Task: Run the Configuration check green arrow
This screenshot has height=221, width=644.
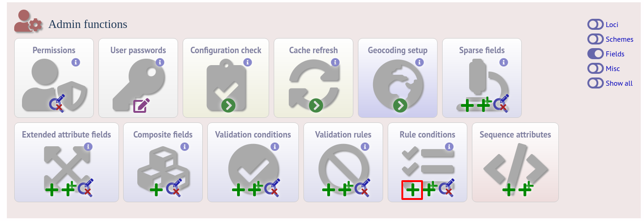Action: [x=228, y=106]
